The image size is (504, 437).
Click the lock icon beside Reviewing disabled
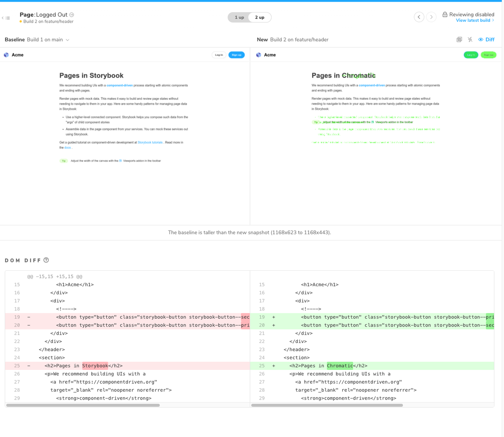click(445, 14)
